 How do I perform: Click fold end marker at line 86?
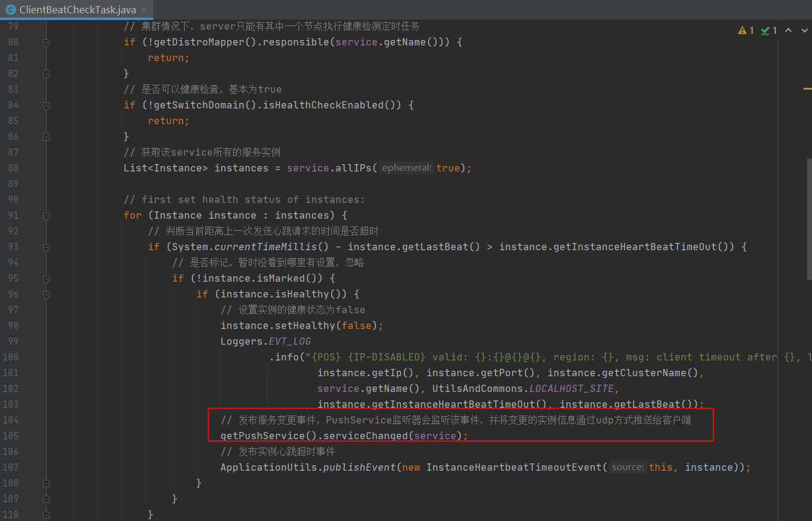[x=47, y=136]
